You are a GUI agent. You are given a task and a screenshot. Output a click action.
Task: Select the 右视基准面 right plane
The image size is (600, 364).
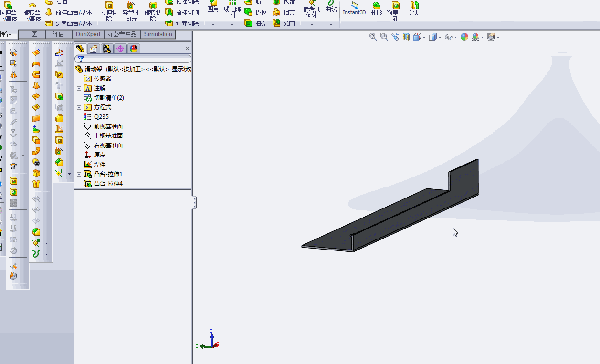pos(104,146)
